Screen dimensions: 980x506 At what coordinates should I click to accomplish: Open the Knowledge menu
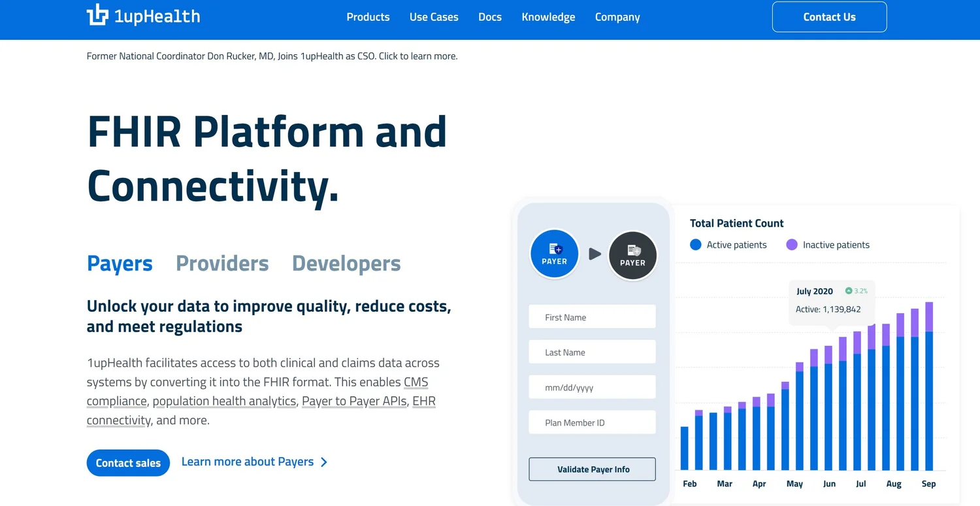pyautogui.click(x=548, y=17)
